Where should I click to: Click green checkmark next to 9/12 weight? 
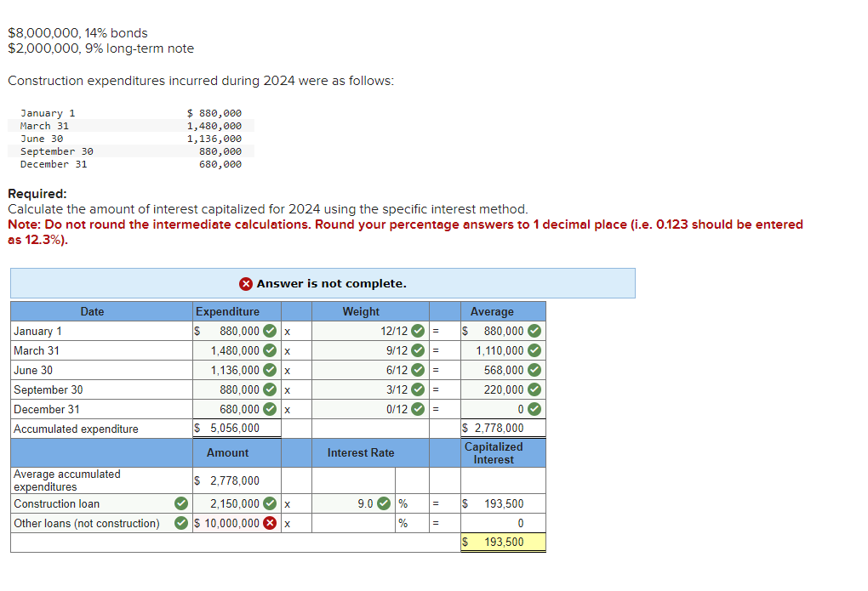[418, 350]
